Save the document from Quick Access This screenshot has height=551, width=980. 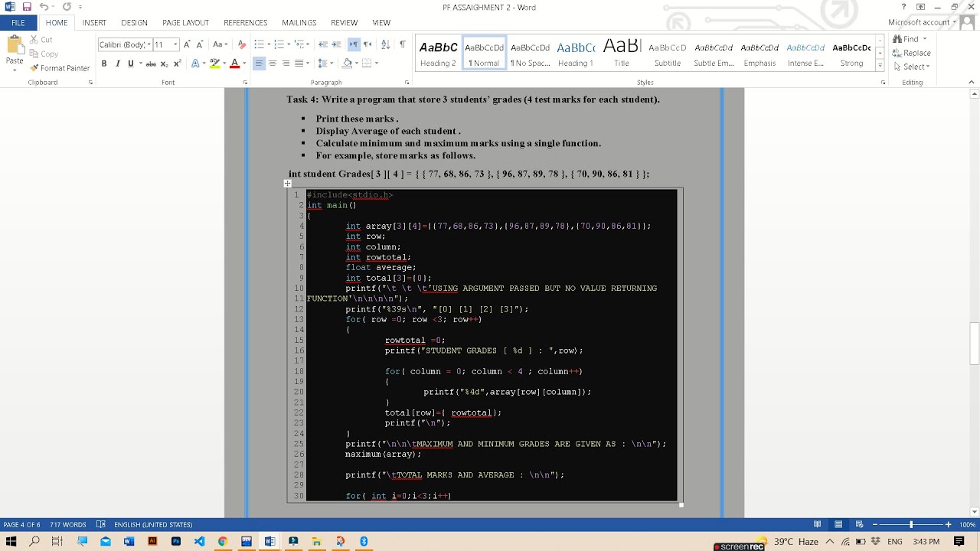27,7
